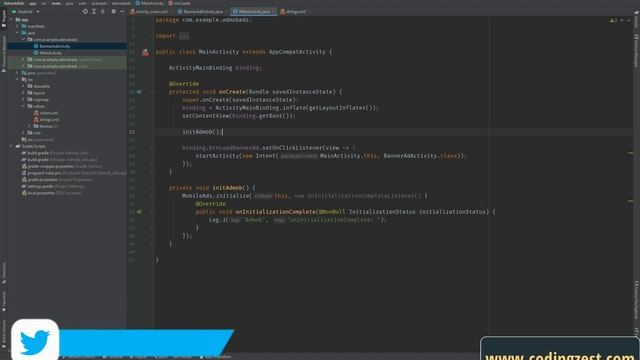Viewport: 640px width, 360px height.
Task: Open Favorites tool window from left stripe
Action: (x=4, y=301)
